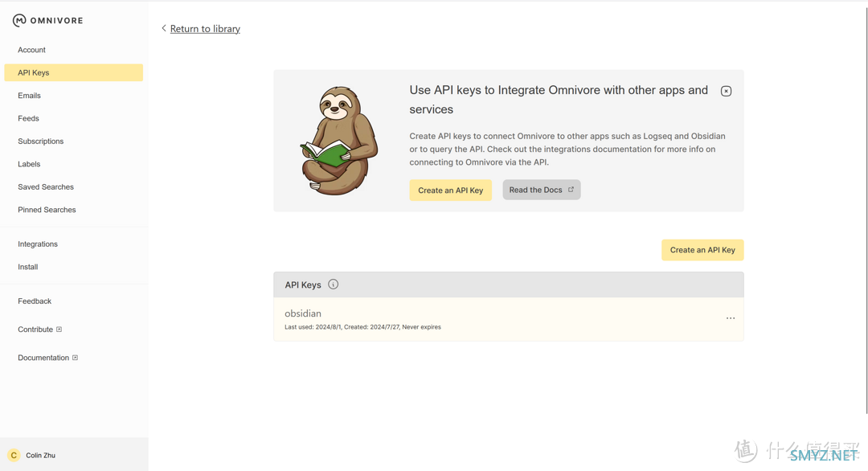Viewport: 868px width, 471px height.
Task: Open the Labels settings
Action: point(29,164)
